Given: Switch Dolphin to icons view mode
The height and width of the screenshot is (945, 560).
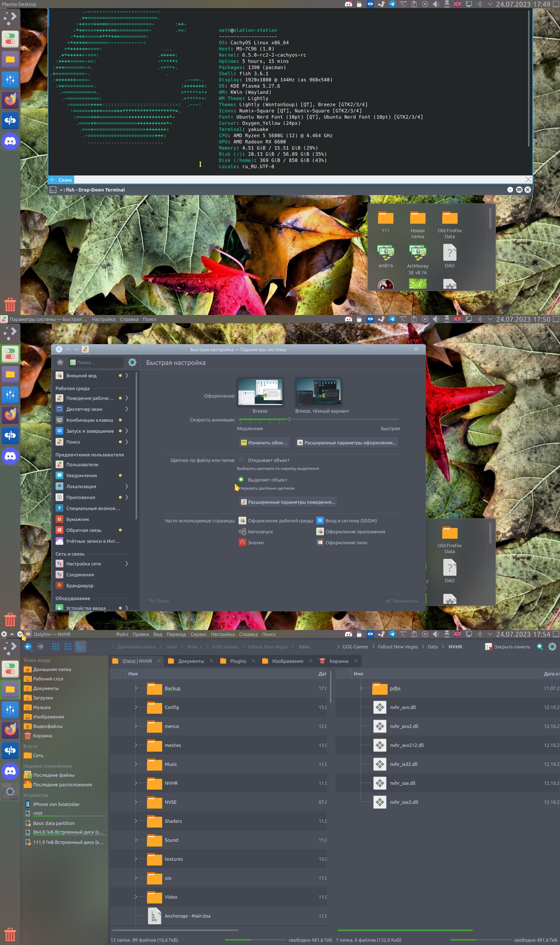Looking at the screenshot, I should click(56, 647).
